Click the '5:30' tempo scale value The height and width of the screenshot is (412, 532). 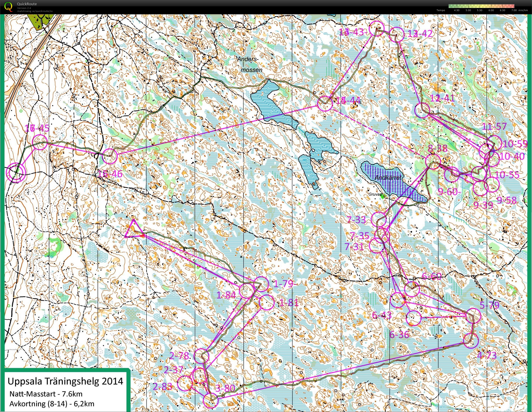click(480, 10)
